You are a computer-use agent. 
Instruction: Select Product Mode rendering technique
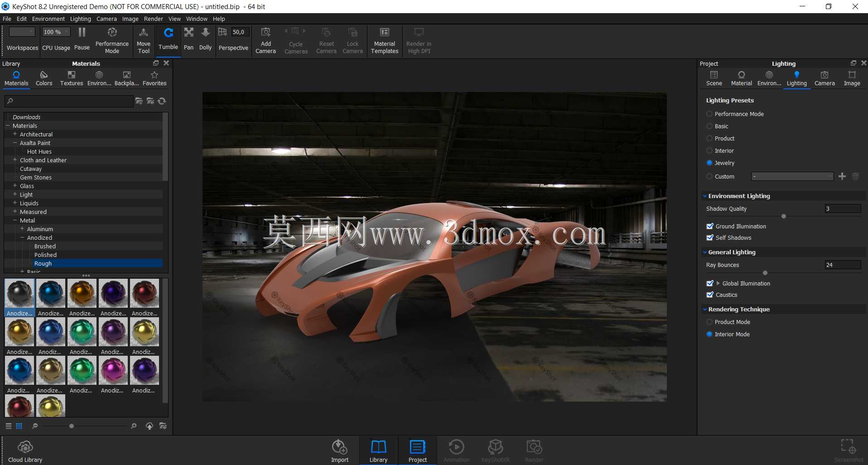709,322
